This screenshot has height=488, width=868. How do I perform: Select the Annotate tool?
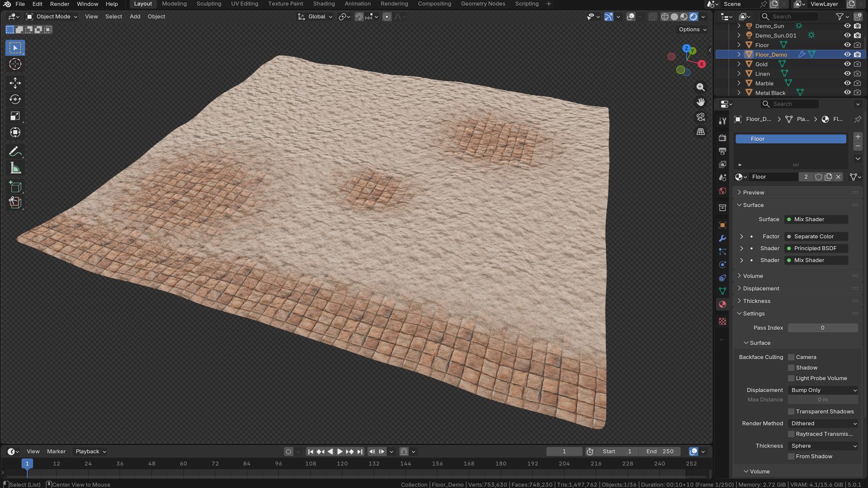pos(15,151)
